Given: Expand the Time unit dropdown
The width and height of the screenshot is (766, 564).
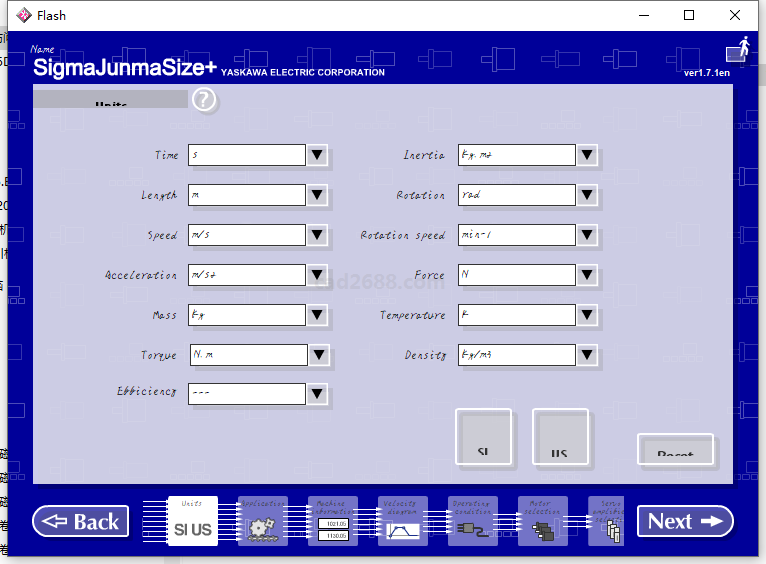Looking at the screenshot, I should [317, 155].
